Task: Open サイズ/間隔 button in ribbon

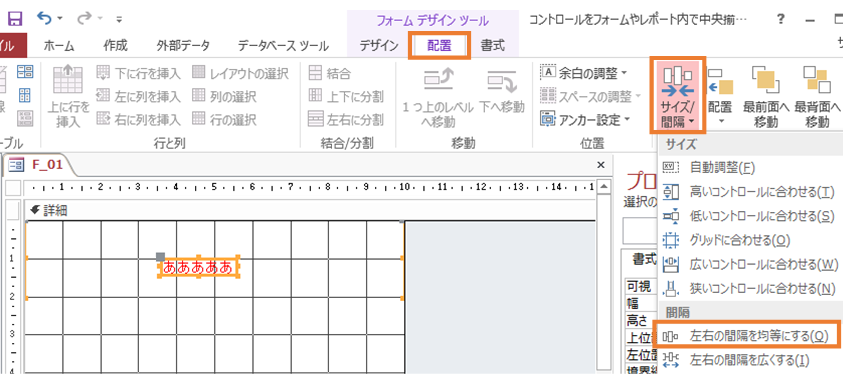Action: pyautogui.click(x=678, y=96)
